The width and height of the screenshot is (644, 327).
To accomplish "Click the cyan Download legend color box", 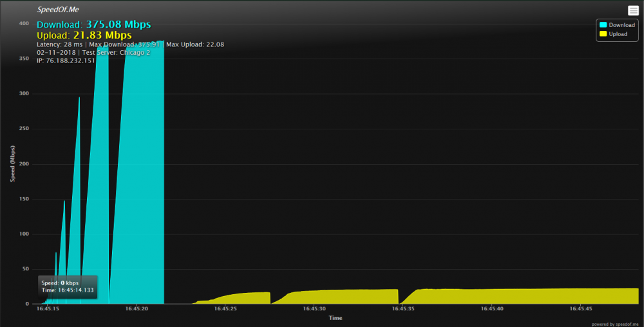I will (x=603, y=25).
